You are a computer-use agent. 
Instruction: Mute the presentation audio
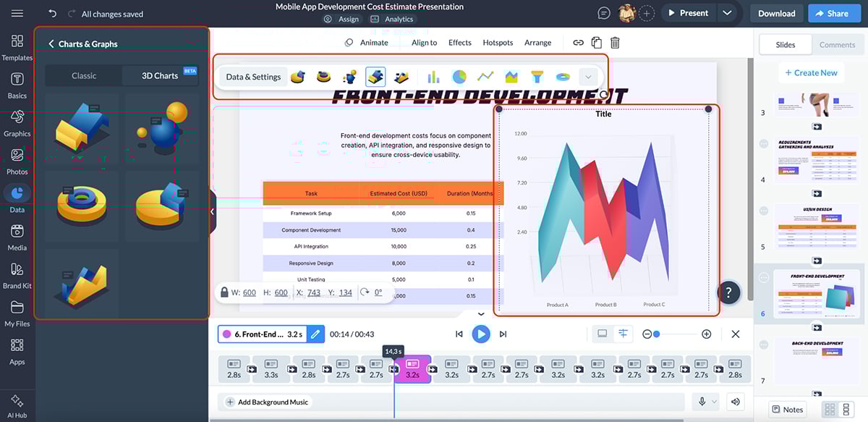735,400
